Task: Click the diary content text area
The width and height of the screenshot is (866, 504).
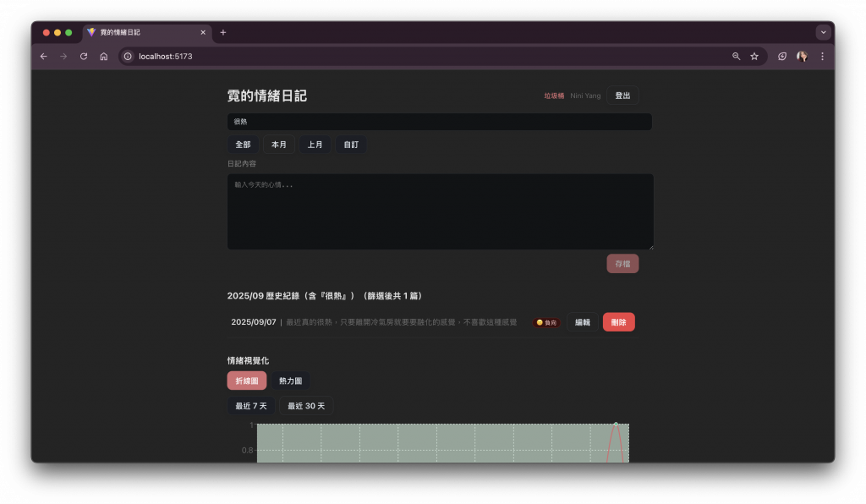Action: coord(440,211)
